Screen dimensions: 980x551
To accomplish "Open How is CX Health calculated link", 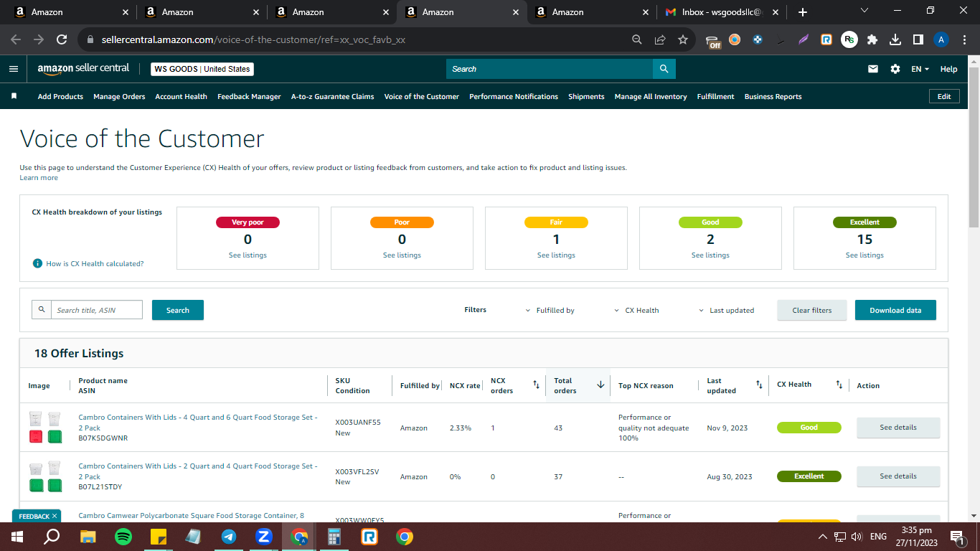I will click(95, 264).
